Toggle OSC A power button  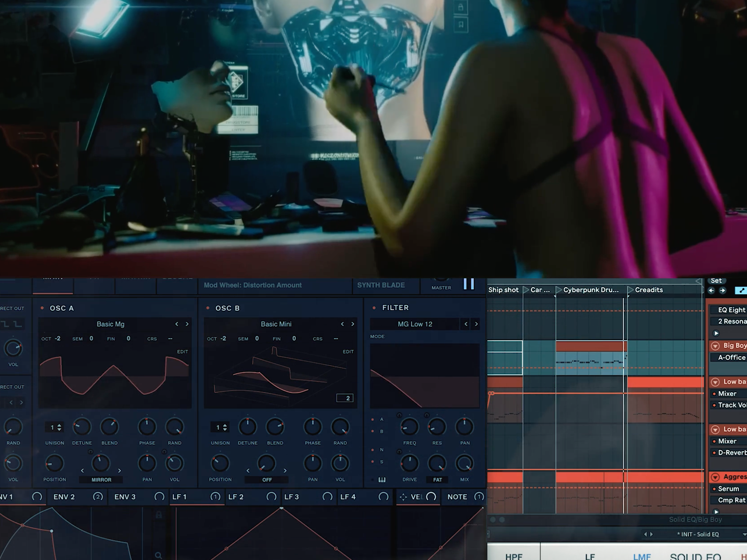42,308
